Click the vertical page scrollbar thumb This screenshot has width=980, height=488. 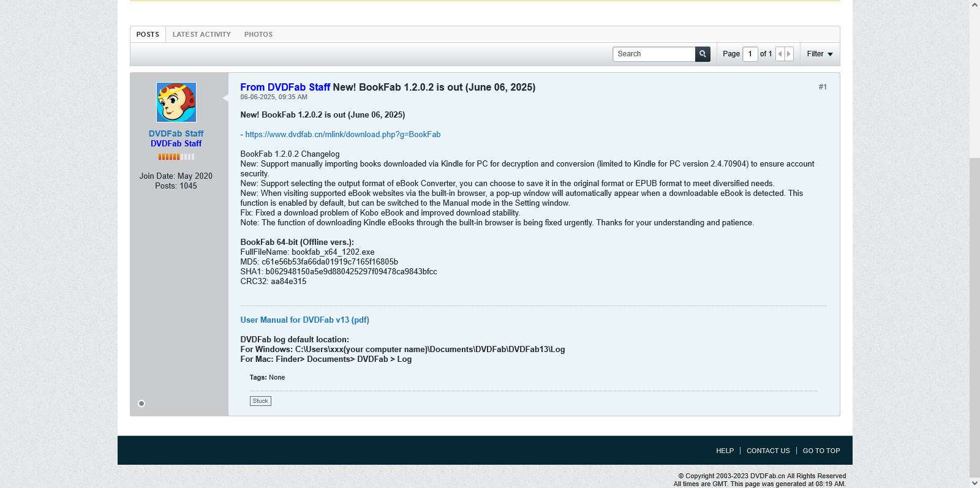click(974, 317)
